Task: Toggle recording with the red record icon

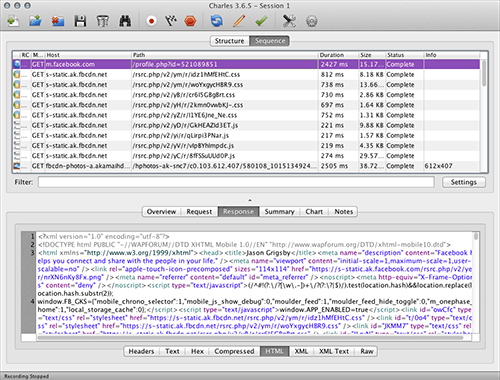Action: pyautogui.click(x=151, y=21)
